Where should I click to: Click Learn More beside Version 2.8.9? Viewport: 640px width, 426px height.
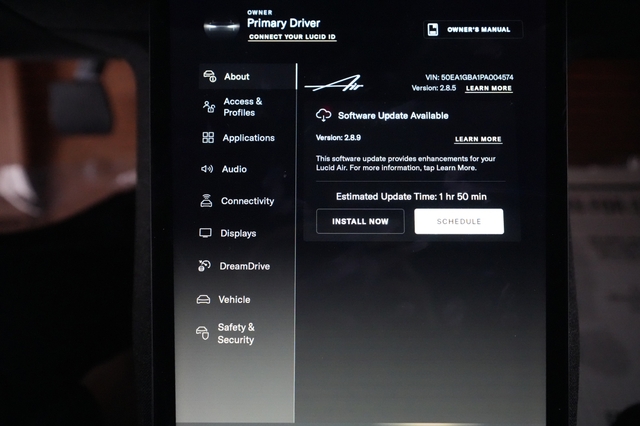tap(478, 140)
